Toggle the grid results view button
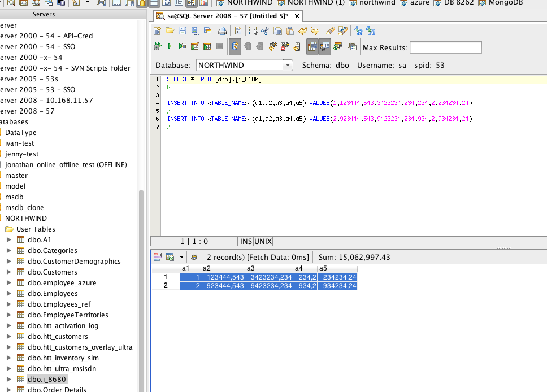Screen dimensions: 547x392 pyautogui.click(x=312, y=46)
